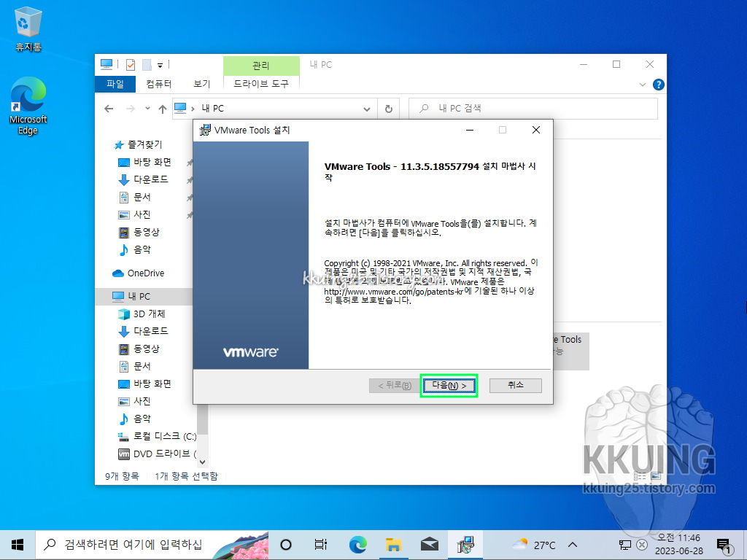Minimize the VMware Tools 설치 dialog

[x=470, y=130]
